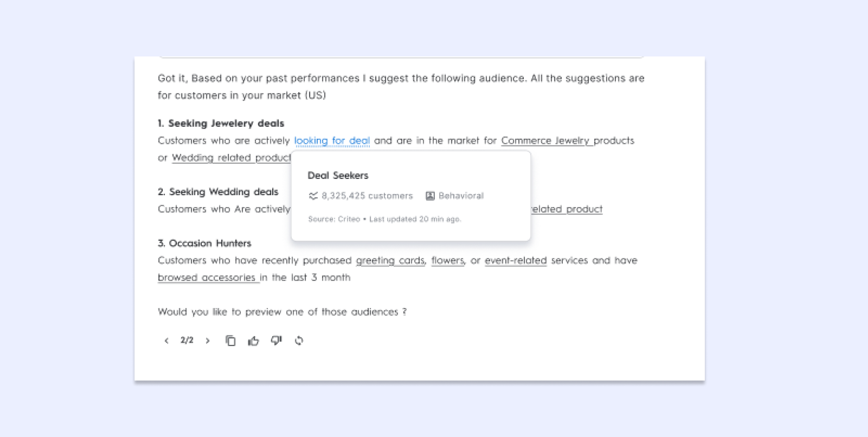Give a thumbs down to the response
The image size is (868, 437).
click(276, 341)
